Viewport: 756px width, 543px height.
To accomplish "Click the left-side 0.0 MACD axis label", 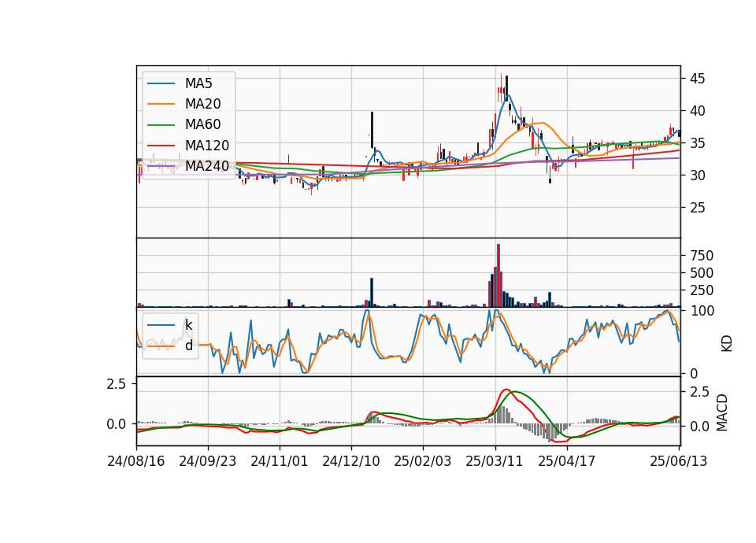I will coord(117,424).
